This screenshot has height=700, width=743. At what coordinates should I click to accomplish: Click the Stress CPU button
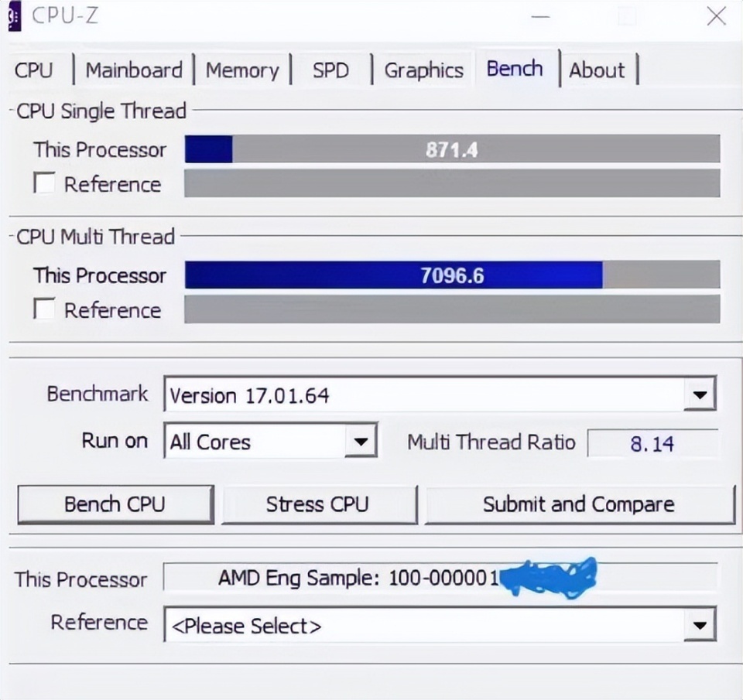click(320, 505)
